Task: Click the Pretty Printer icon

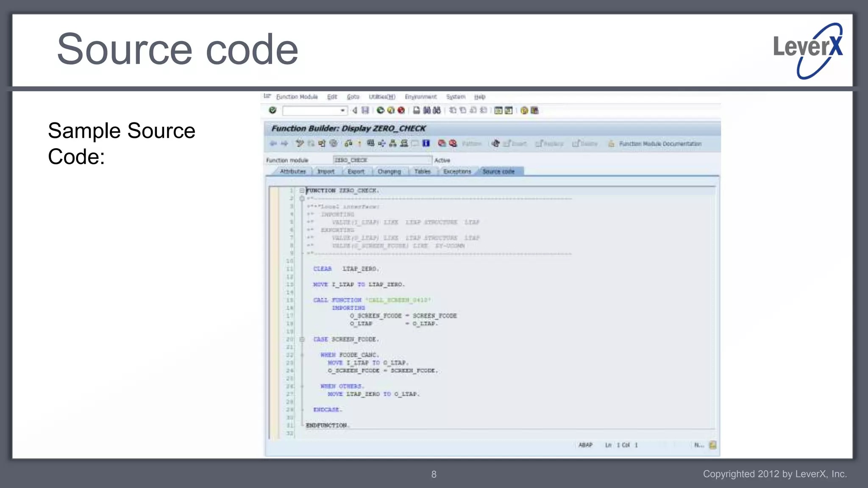Action: (495, 143)
